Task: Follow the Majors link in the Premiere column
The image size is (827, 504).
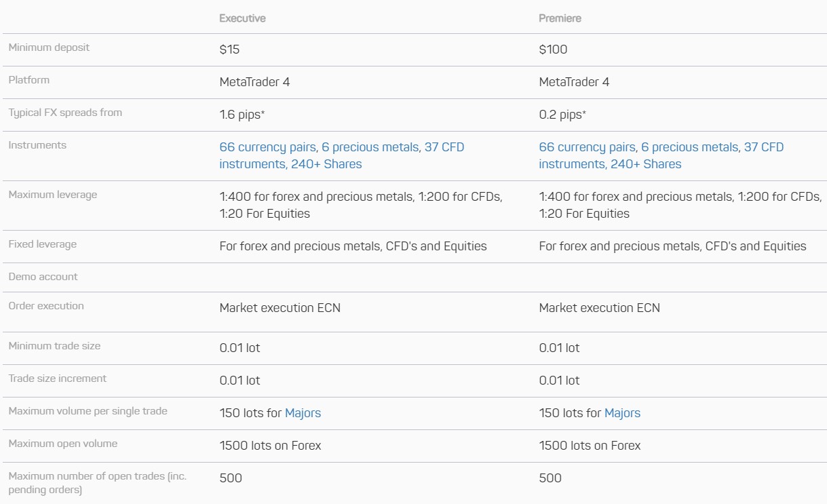Action: click(x=622, y=413)
